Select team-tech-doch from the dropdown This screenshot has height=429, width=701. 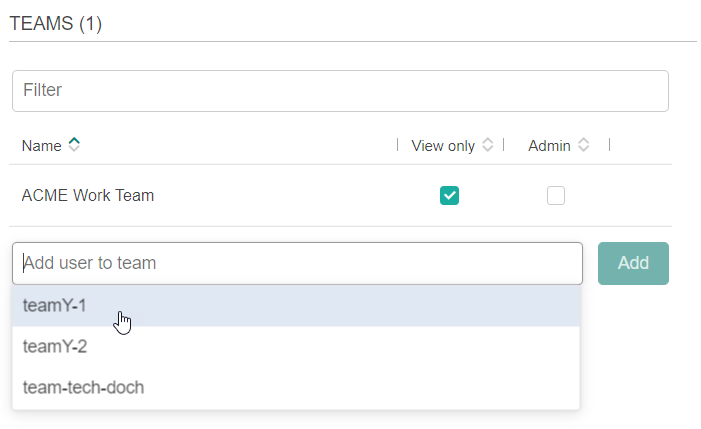[x=83, y=387]
